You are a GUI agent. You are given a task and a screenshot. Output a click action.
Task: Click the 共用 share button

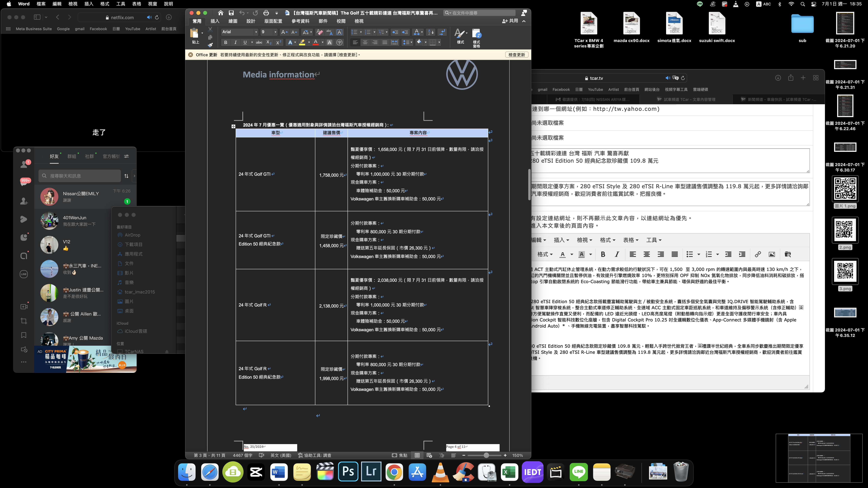click(510, 21)
